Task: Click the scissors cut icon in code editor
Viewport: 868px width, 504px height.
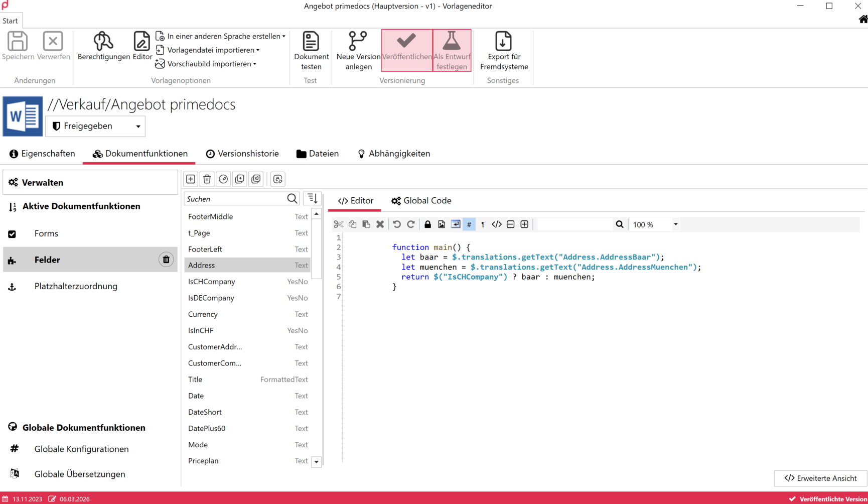Action: pyautogui.click(x=339, y=224)
